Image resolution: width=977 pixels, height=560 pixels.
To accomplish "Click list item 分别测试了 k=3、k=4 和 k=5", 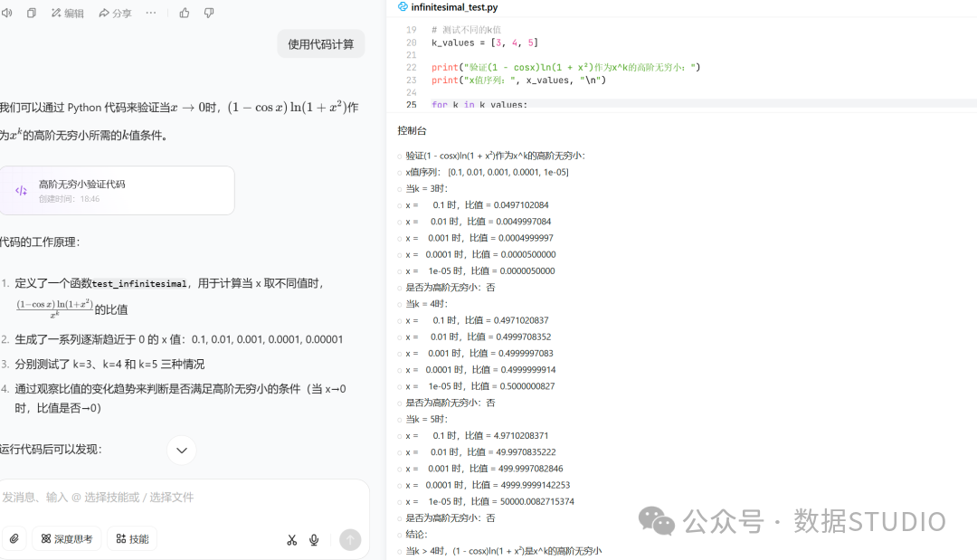I will point(109,365).
